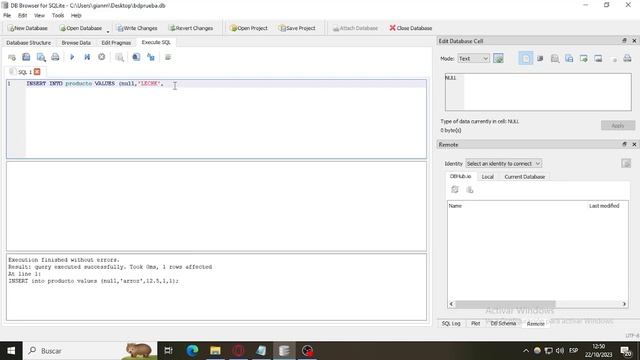Switch to the Database Structure tab
The image size is (640, 360).
pos(29,42)
